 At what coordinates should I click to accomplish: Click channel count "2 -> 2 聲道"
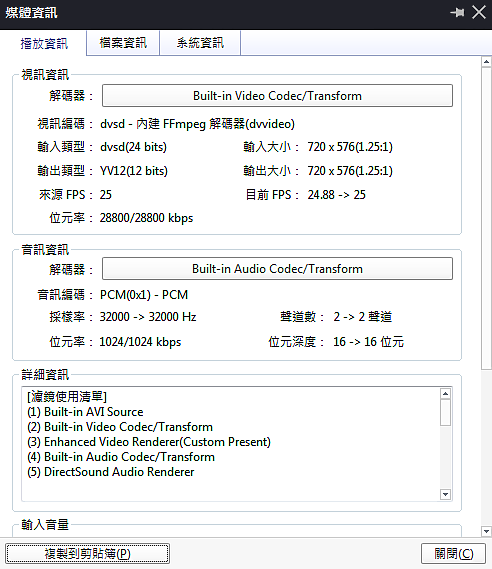[363, 317]
